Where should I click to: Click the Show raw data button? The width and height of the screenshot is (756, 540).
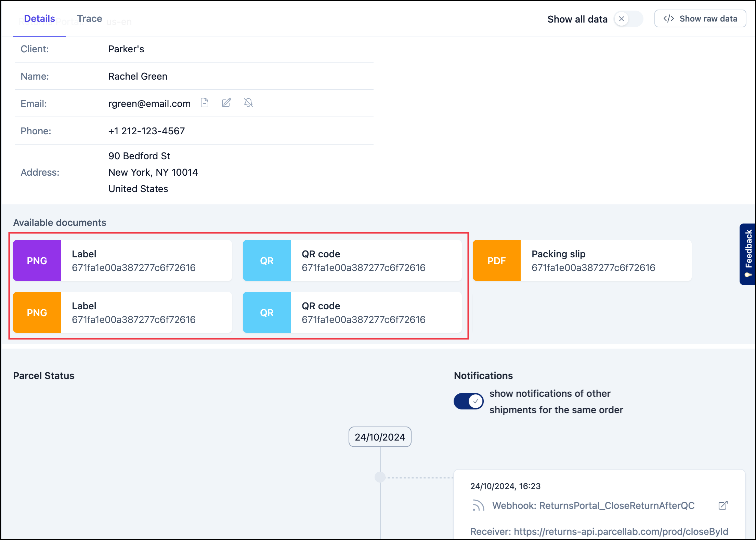pos(700,18)
